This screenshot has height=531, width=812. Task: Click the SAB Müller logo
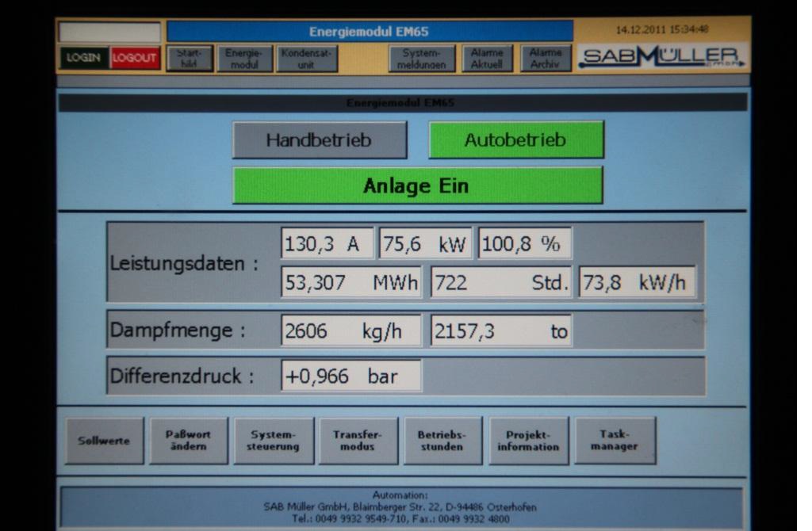coord(663,57)
